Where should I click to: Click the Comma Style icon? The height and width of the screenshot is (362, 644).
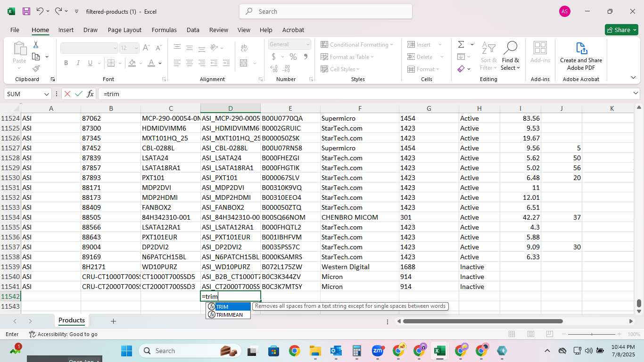(x=305, y=57)
